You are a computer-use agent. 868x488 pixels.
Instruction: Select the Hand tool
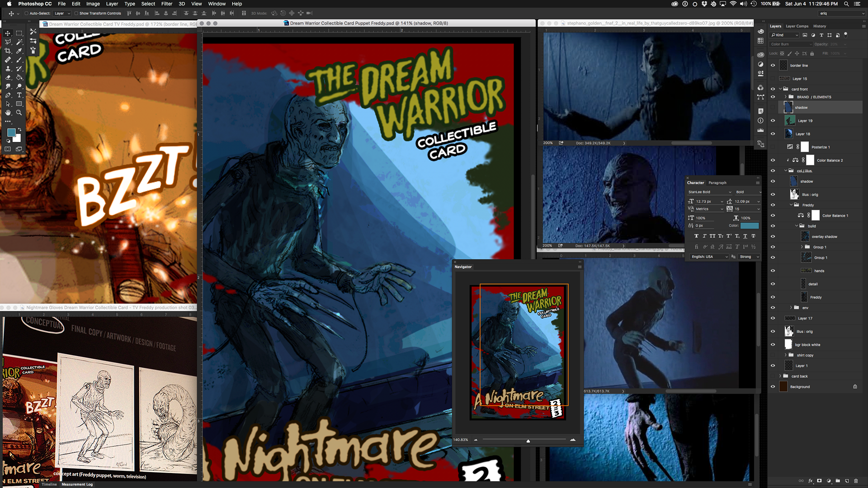click(8, 113)
